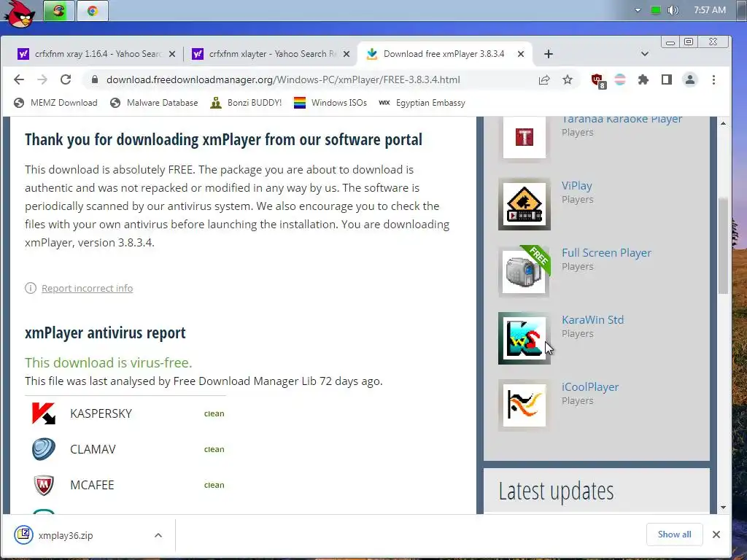
Task: Click the Kaspersky logo icon
Action: point(43,413)
